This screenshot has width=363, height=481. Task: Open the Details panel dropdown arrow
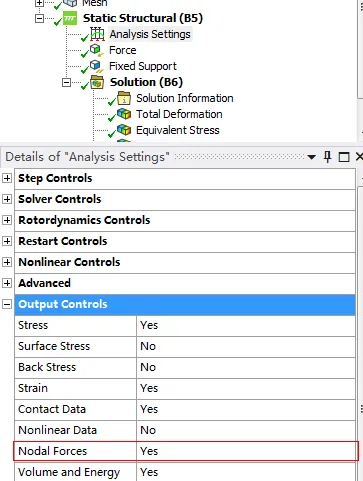pyautogui.click(x=311, y=157)
